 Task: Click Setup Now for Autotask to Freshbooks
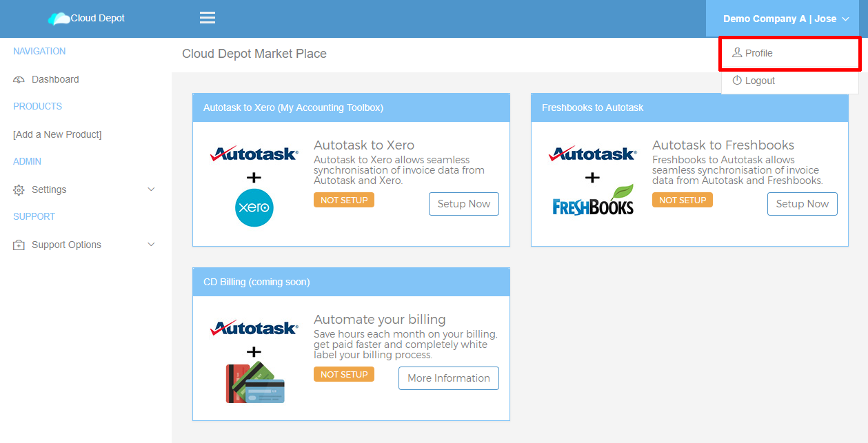803,204
